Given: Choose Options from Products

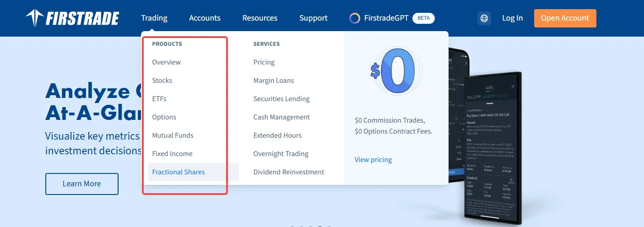Looking at the screenshot, I should coord(164,117).
